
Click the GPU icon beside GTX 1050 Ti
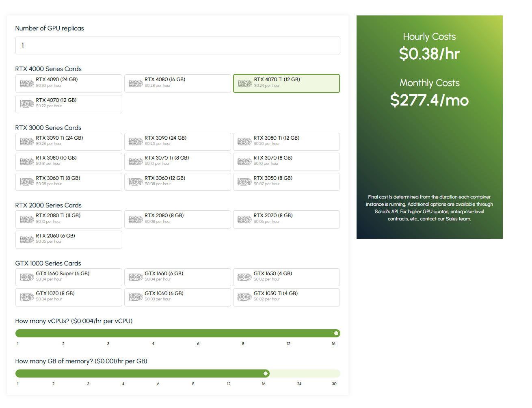coord(244,297)
